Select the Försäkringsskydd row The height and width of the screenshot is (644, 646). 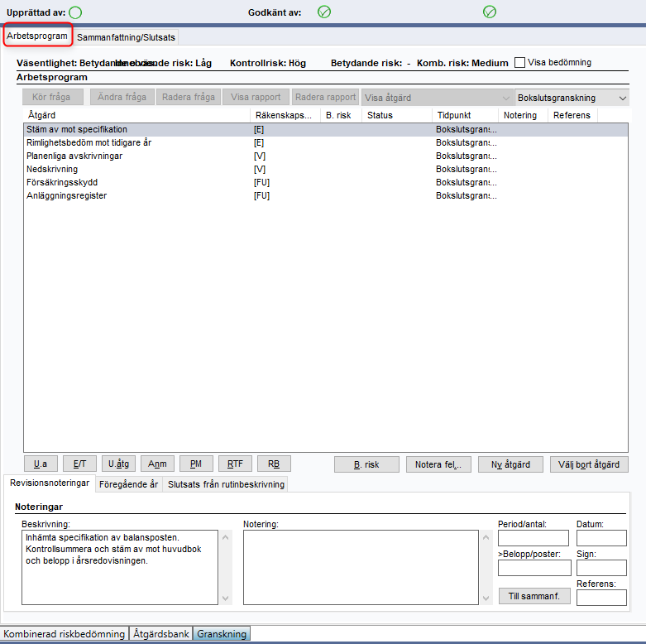tap(325, 182)
